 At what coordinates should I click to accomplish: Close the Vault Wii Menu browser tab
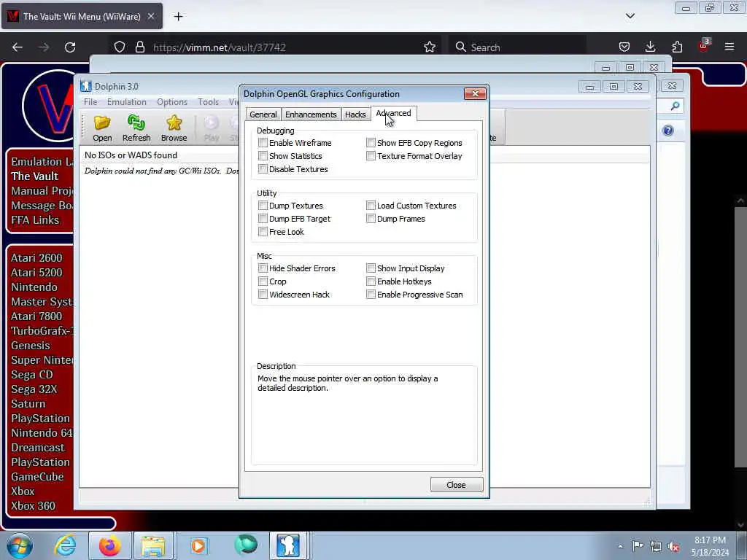click(x=150, y=16)
